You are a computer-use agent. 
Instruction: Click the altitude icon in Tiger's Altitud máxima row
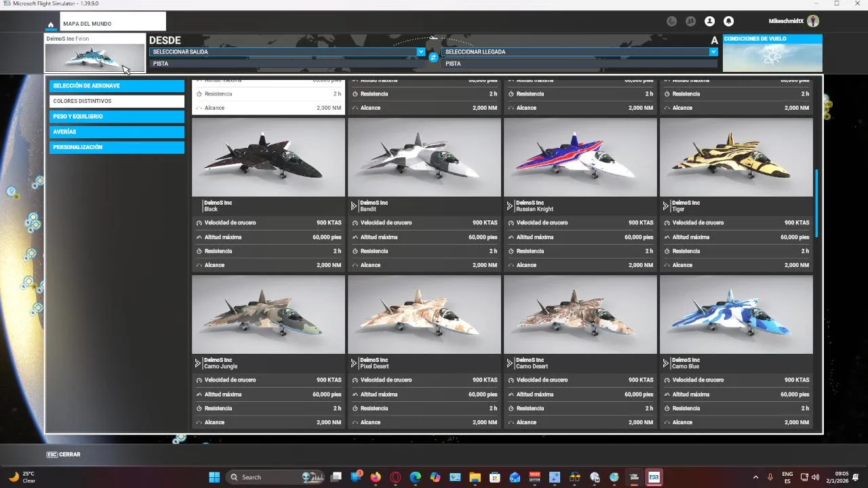(x=667, y=237)
